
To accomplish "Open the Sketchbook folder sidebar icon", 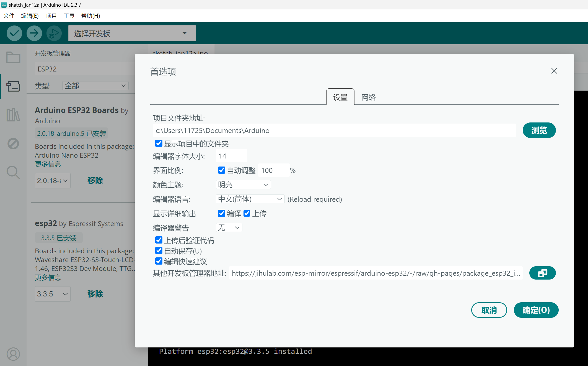I will click(13, 57).
